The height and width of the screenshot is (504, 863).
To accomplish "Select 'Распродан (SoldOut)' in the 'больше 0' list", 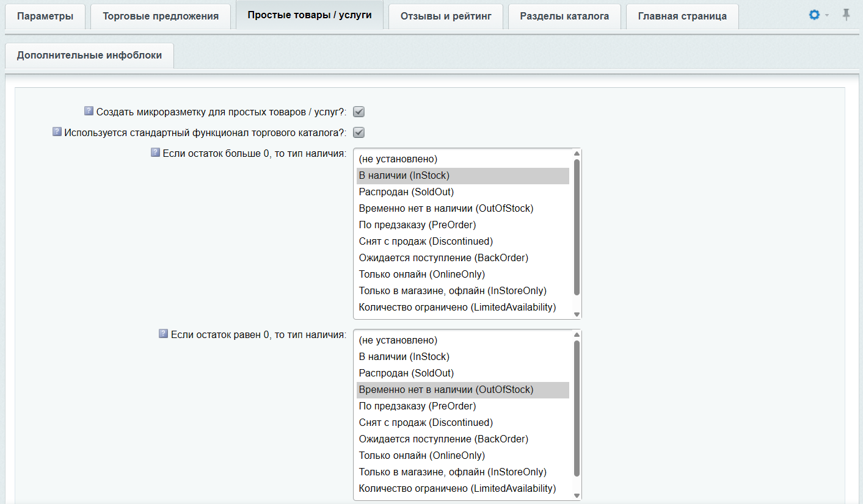I will tap(463, 192).
